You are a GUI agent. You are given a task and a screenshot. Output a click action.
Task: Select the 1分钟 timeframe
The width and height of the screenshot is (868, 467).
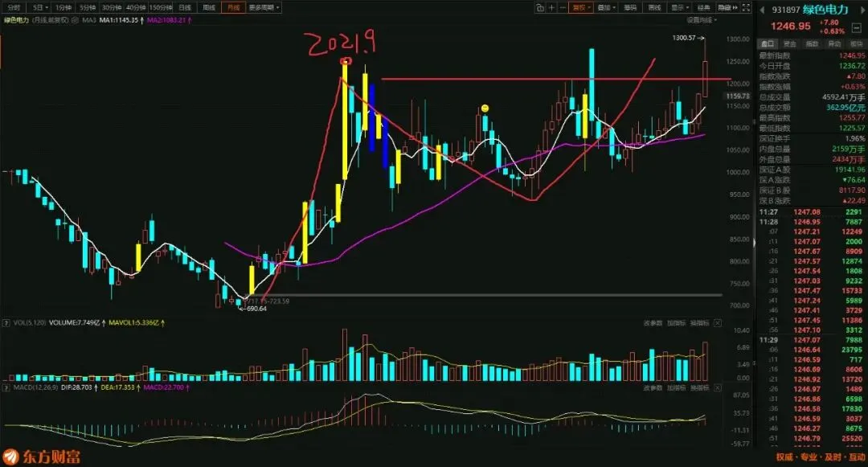pos(63,8)
